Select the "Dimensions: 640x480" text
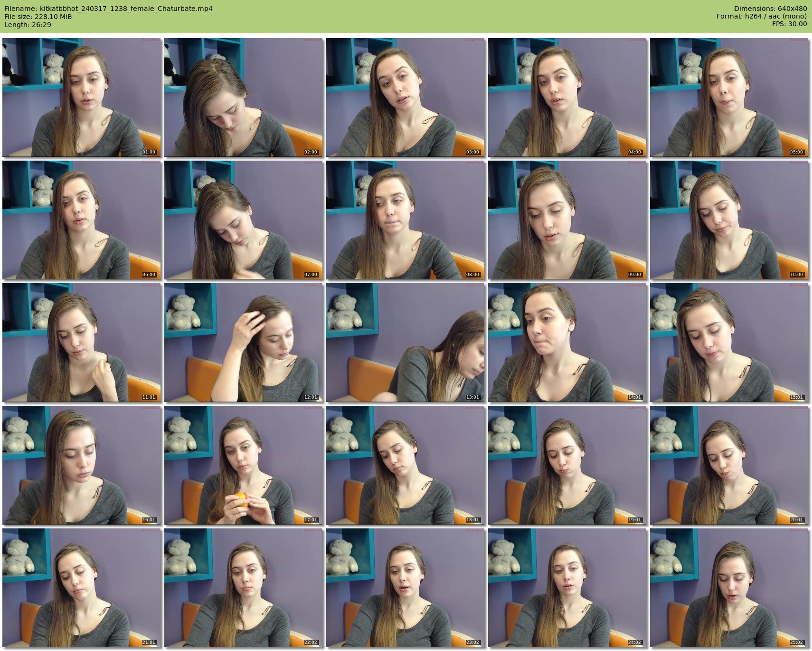The width and height of the screenshot is (812, 651). coord(770,9)
